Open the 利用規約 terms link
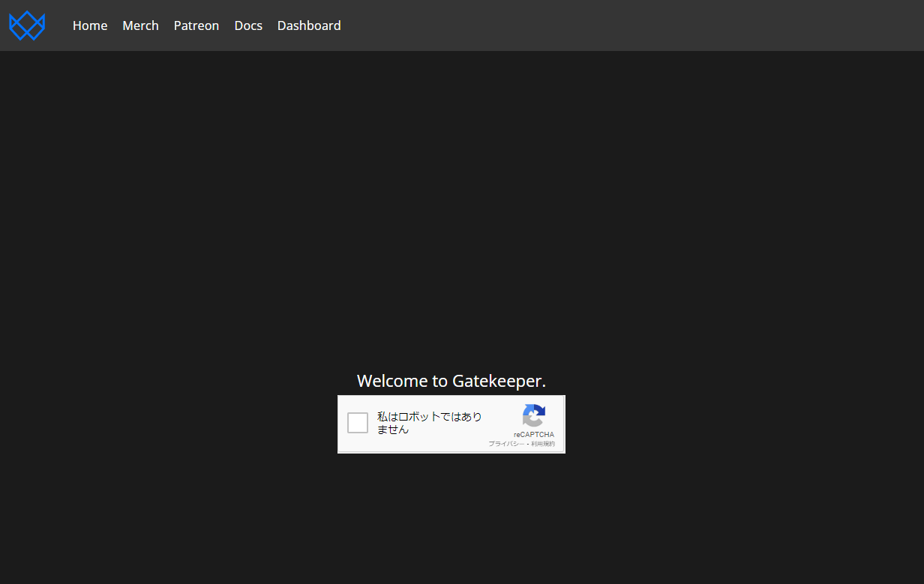Image resolution: width=924 pixels, height=584 pixels. pos(543,444)
